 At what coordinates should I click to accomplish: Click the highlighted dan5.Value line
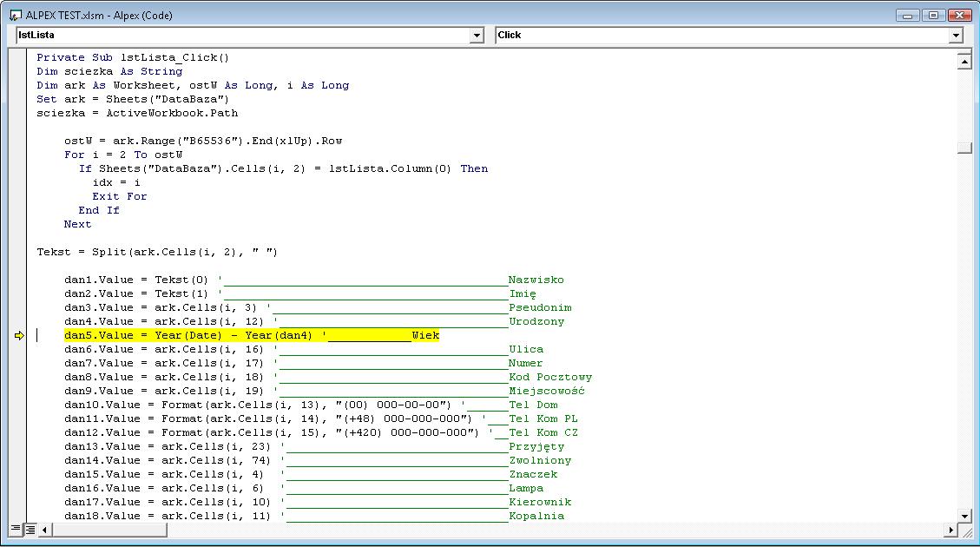[252, 336]
